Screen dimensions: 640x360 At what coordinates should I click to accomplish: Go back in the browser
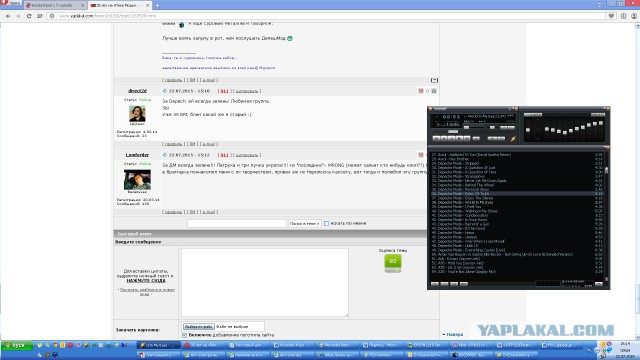click(x=8, y=16)
